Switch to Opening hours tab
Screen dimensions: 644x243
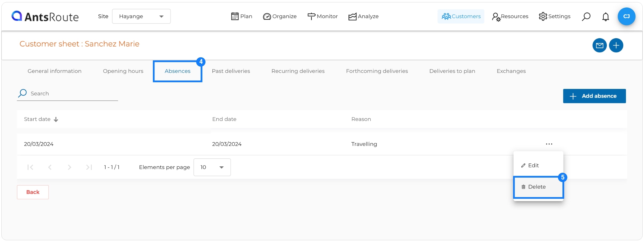pyautogui.click(x=123, y=71)
